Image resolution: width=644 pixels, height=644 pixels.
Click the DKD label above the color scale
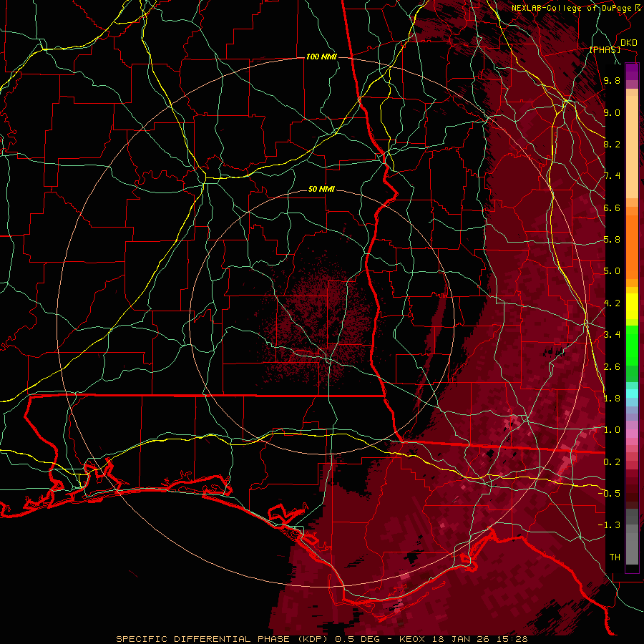[x=628, y=42]
